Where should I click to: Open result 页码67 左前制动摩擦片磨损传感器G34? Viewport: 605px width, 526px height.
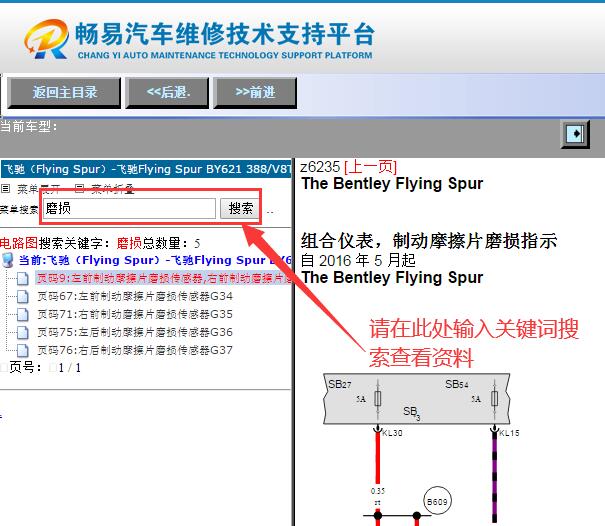[135, 296]
